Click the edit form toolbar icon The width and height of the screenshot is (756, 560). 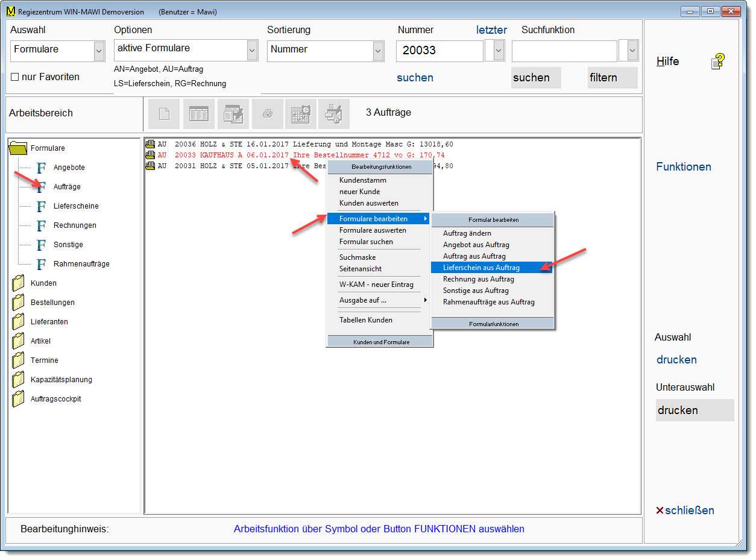tap(233, 114)
